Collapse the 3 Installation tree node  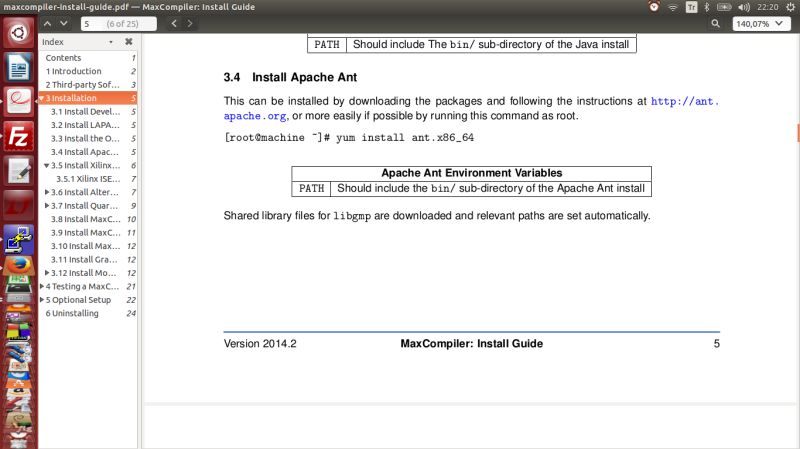(41, 98)
